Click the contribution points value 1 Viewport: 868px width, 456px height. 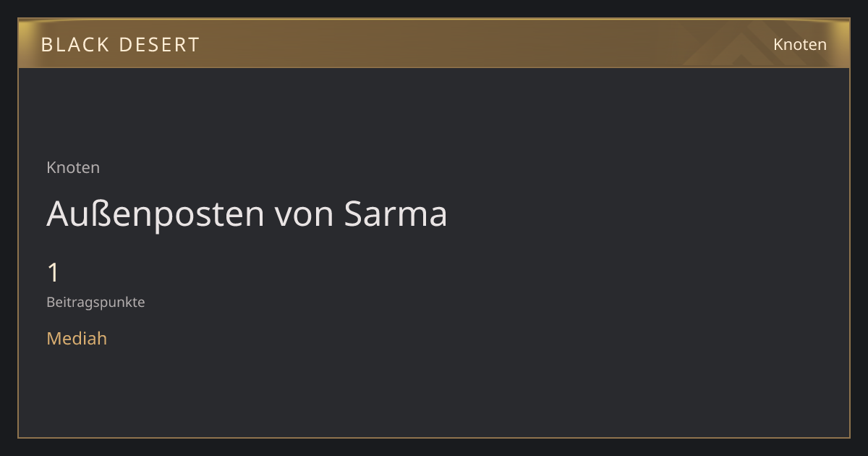53,273
